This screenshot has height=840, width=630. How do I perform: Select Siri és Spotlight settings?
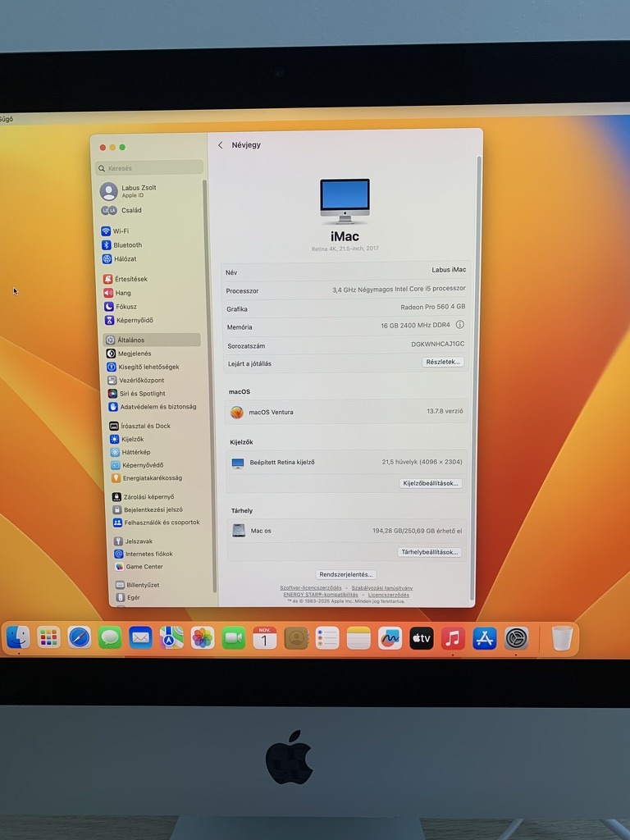[137, 393]
